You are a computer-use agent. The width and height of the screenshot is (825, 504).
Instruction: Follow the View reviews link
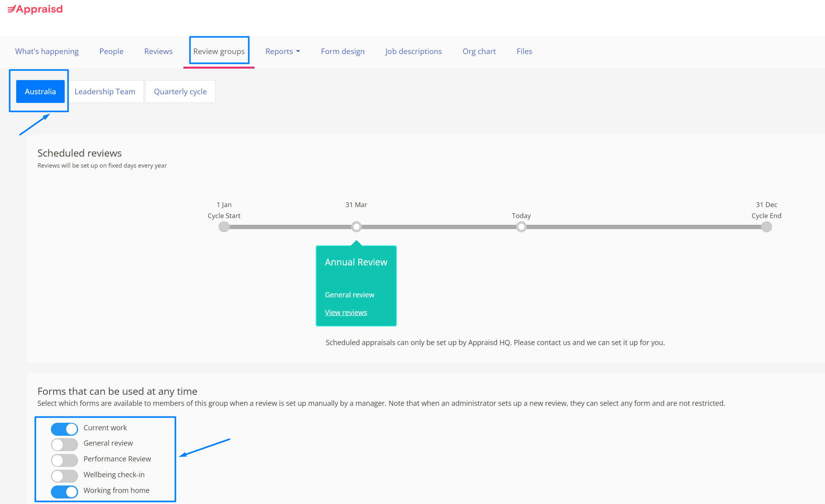click(x=346, y=312)
